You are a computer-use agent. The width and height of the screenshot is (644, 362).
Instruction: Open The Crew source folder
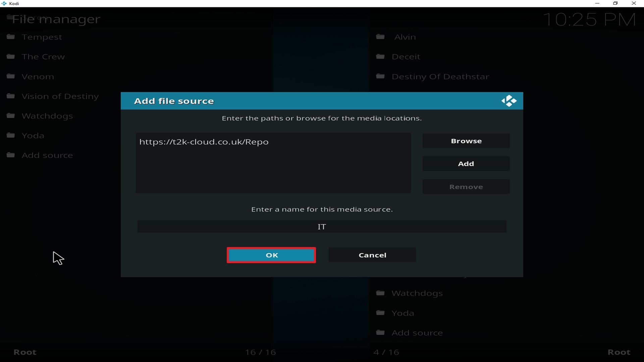[x=43, y=57]
